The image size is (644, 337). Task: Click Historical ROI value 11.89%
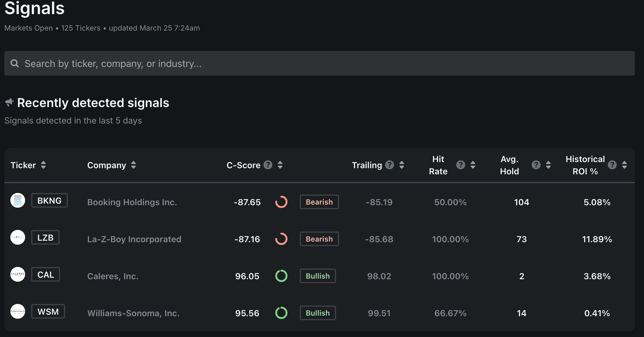[597, 239]
